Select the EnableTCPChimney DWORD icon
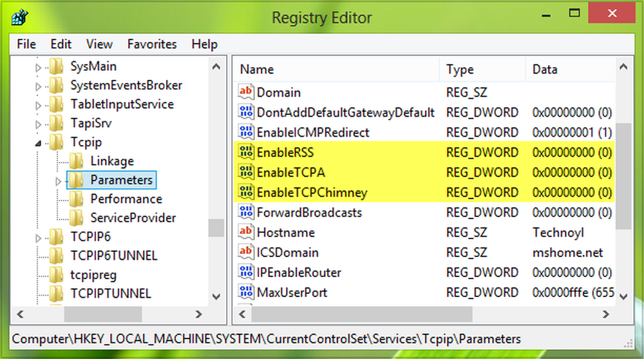The width and height of the screenshot is (644, 359). tap(246, 192)
